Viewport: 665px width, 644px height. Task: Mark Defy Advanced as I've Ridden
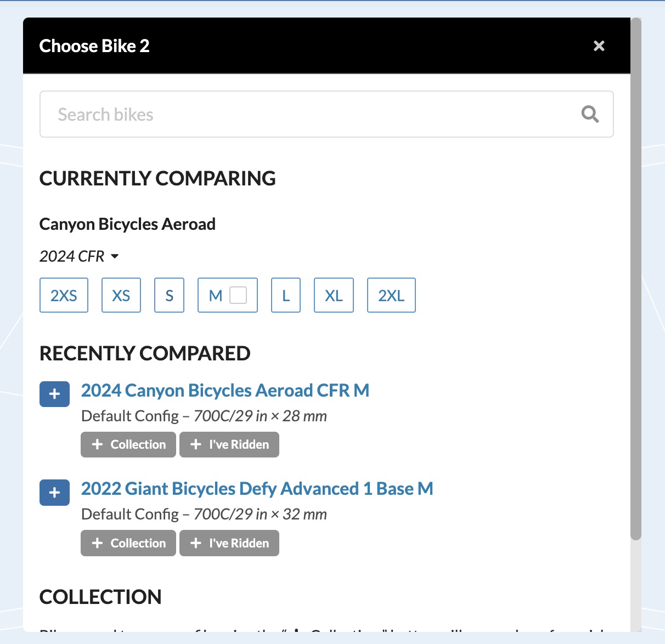229,543
